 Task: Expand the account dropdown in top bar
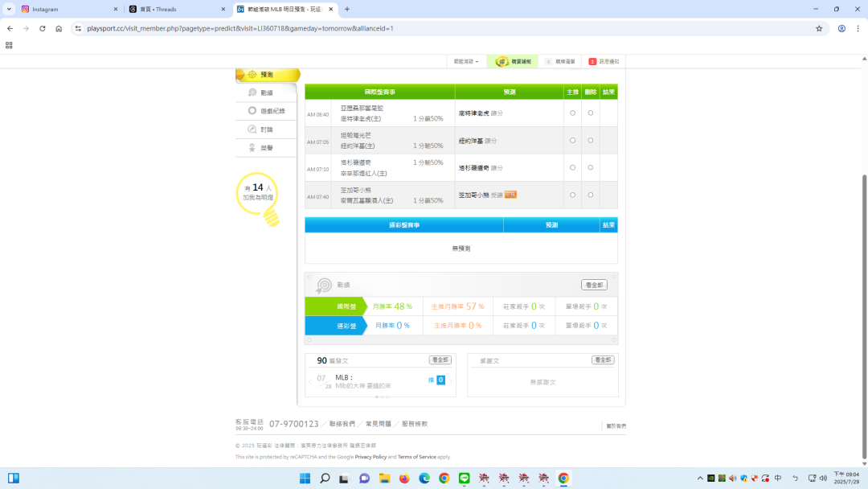point(465,61)
